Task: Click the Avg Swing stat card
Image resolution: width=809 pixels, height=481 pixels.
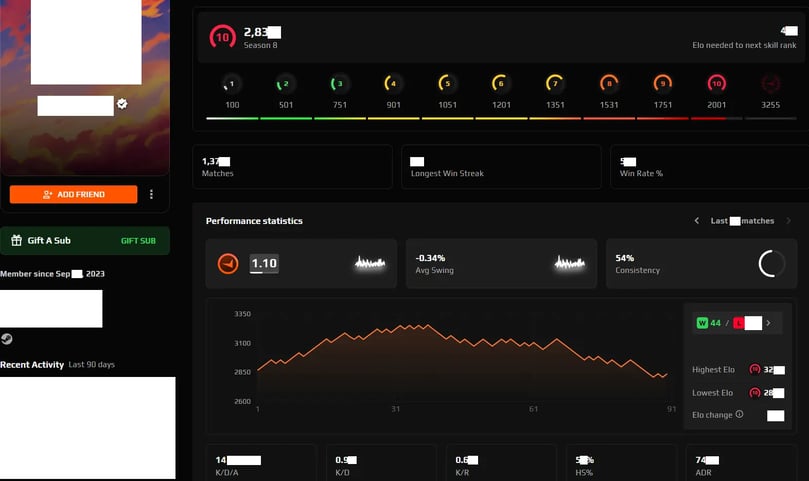Action: tap(501, 264)
